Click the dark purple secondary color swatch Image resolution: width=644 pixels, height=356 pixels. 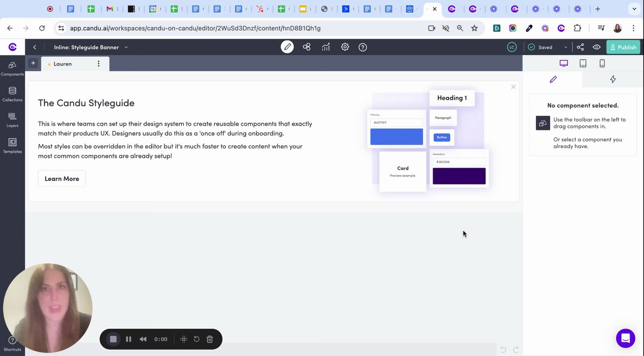tap(459, 176)
